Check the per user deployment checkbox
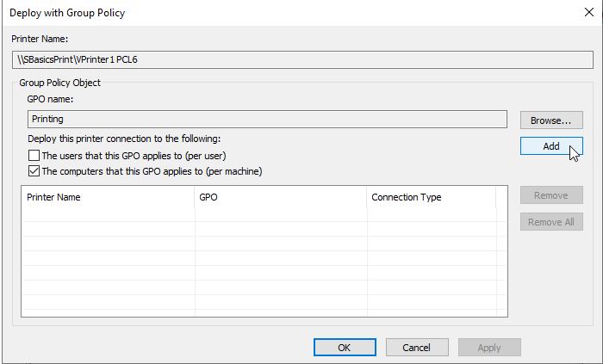 point(34,156)
